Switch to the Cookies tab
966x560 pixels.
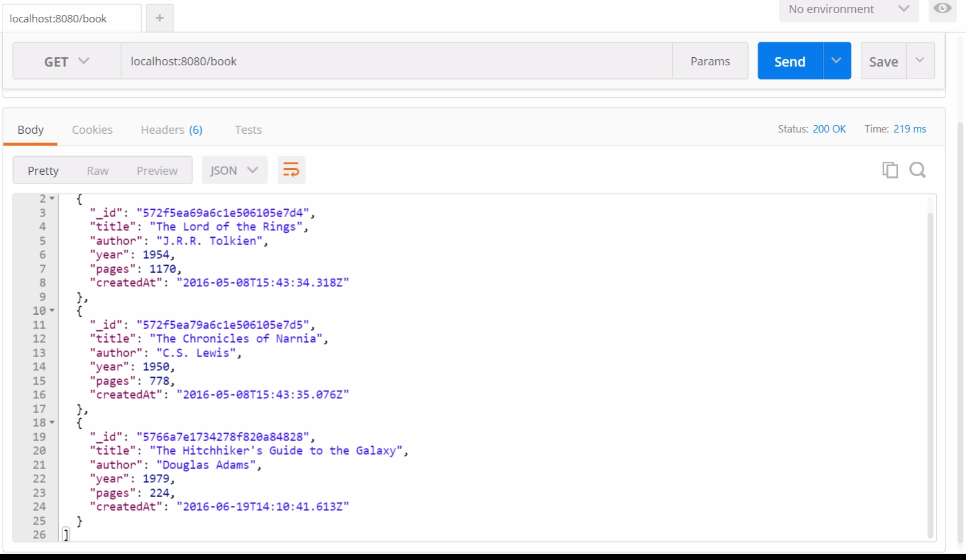point(92,129)
